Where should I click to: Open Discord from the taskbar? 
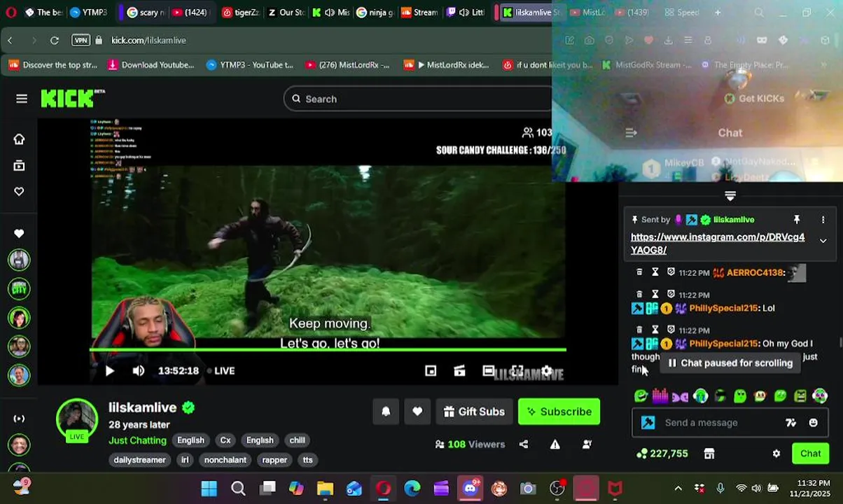click(x=471, y=489)
